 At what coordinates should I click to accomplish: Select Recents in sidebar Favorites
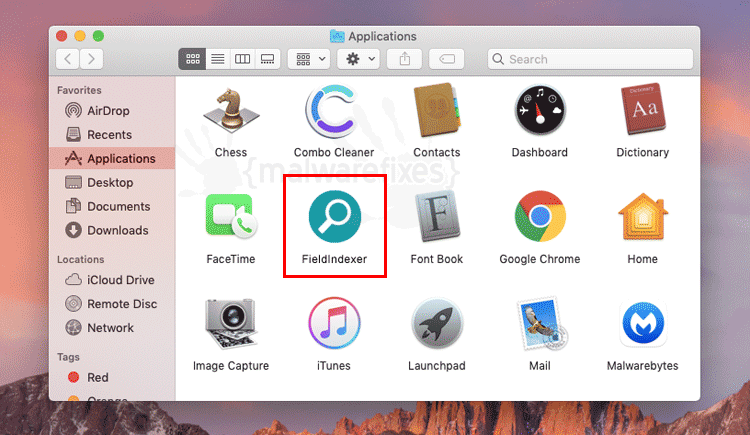[112, 134]
